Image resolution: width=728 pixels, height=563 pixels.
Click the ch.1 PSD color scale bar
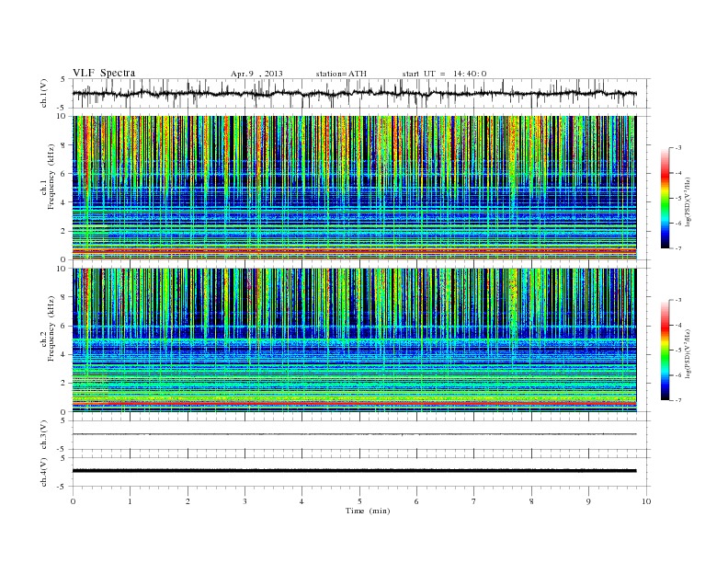tap(665, 199)
